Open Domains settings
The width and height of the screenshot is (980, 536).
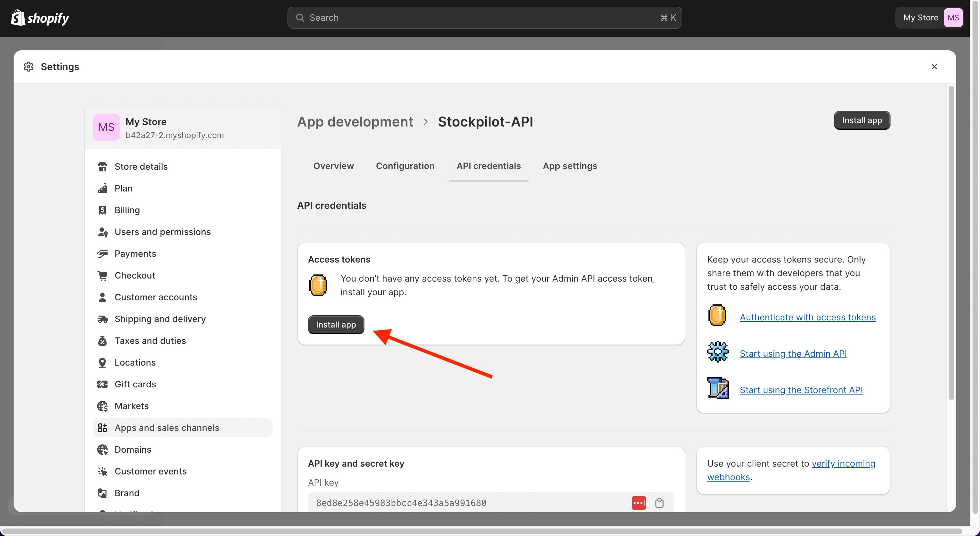[x=183, y=449]
